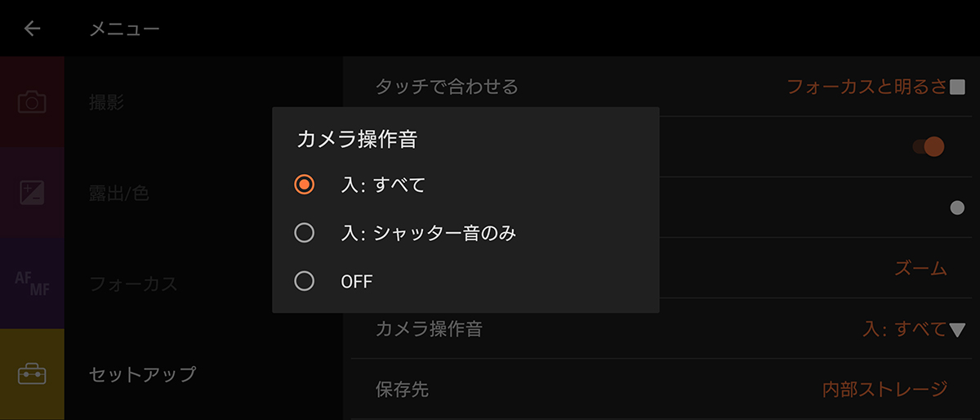
Task: Click the メニュー header title
Action: click(x=124, y=29)
